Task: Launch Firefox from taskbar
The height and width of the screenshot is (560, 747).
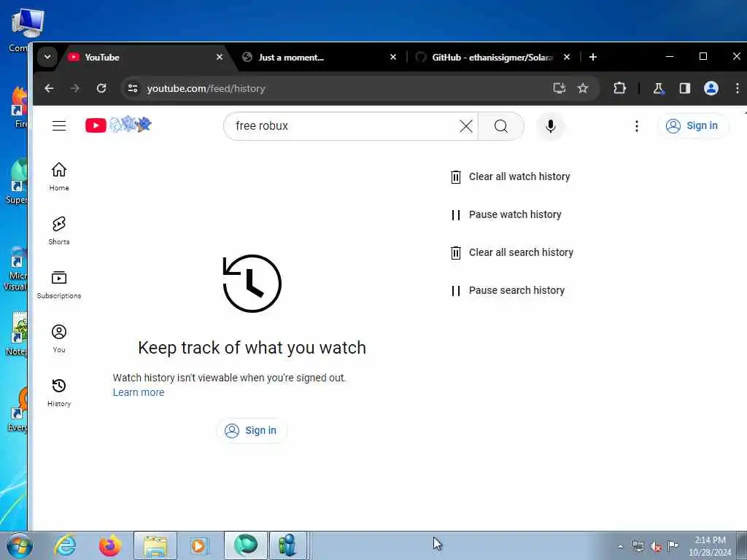Action: (110, 545)
